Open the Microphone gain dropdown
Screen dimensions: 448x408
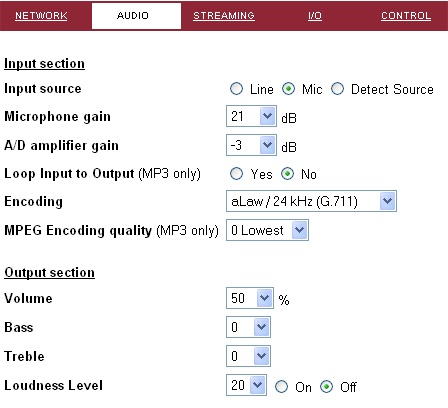pos(251,116)
